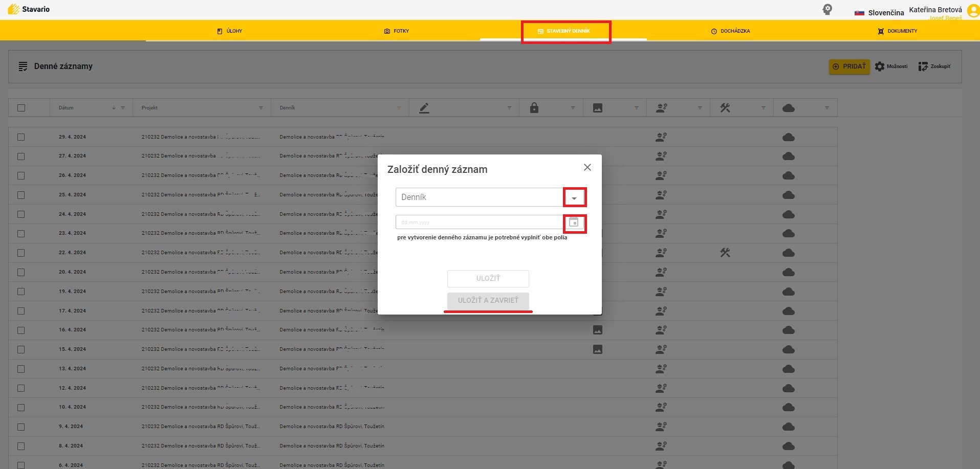980x469 pixels.
Task: Switch to the Úlohy tab
Action: click(x=230, y=31)
